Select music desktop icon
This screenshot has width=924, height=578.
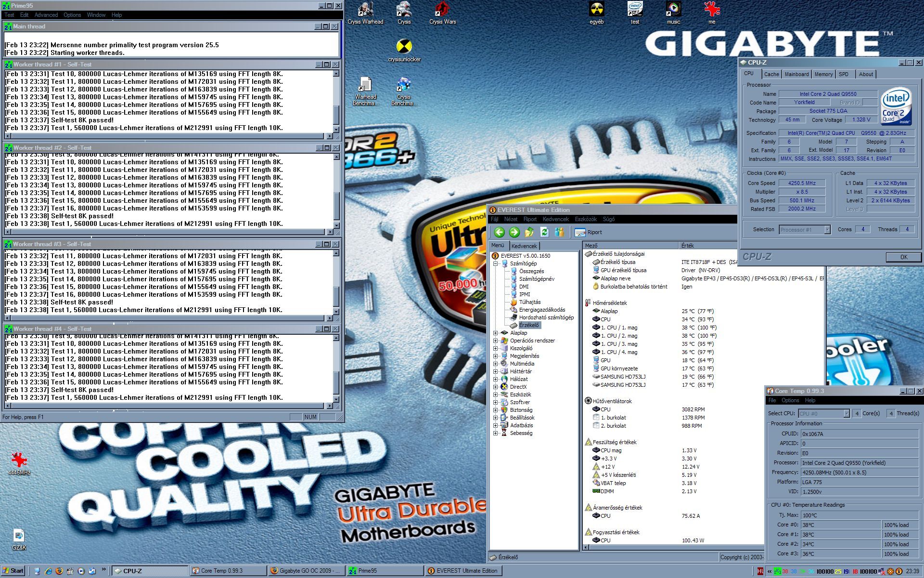pyautogui.click(x=673, y=13)
